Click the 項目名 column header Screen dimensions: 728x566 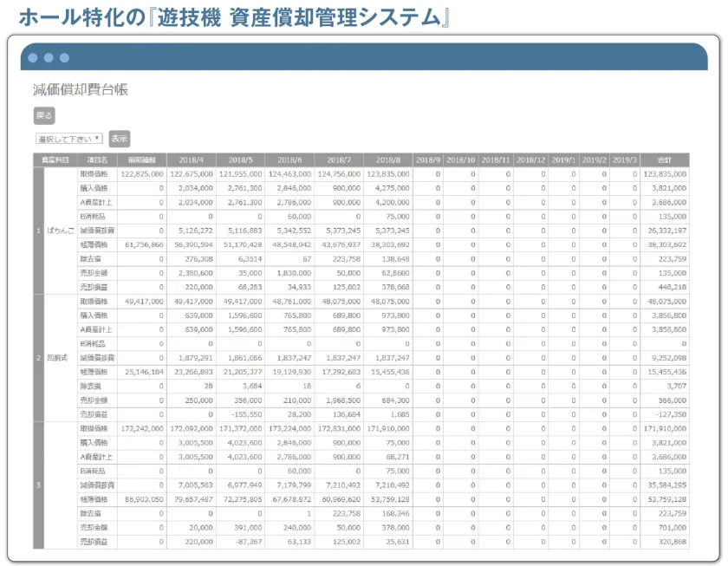tap(97, 159)
